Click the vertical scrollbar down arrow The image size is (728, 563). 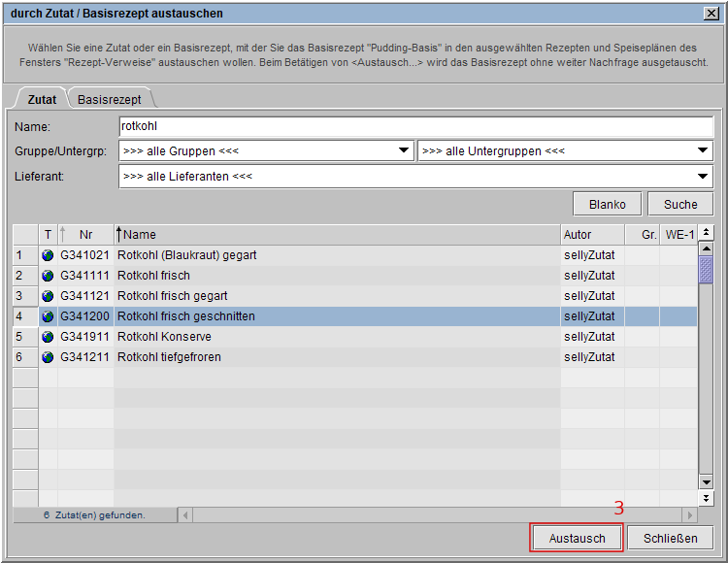(706, 481)
